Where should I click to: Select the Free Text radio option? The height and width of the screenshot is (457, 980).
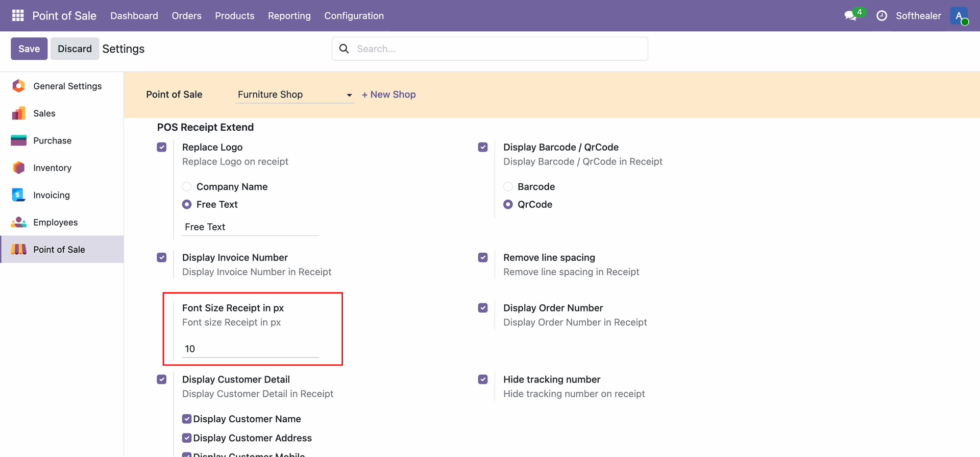[x=187, y=204]
